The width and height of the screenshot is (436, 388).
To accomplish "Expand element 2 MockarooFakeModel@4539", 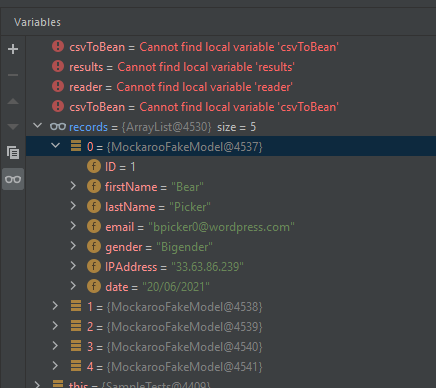I will pyautogui.click(x=55, y=326).
